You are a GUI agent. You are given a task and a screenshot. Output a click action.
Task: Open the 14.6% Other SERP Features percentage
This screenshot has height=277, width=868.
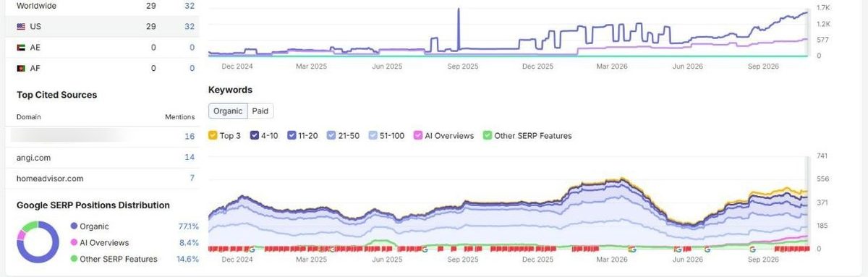[188, 259]
